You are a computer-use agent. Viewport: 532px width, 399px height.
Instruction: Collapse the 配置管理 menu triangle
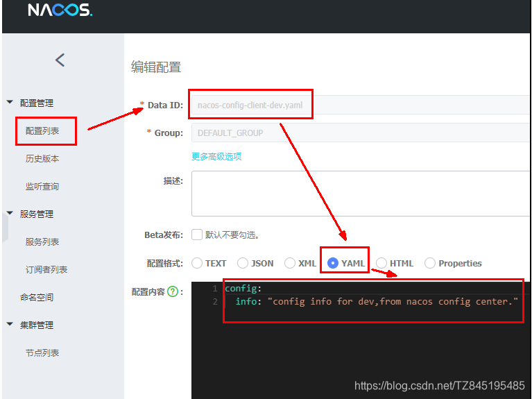tap(10, 102)
